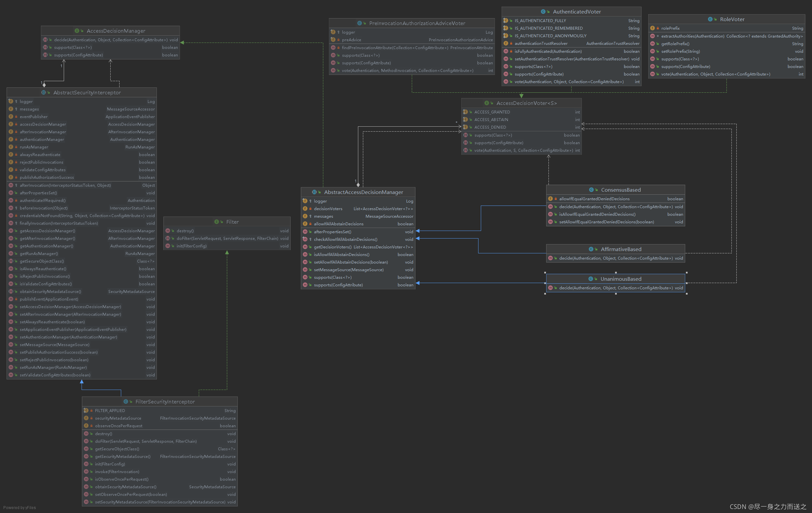Click the authenticateIfRequired() method row
The image size is (812, 513).
82,201
